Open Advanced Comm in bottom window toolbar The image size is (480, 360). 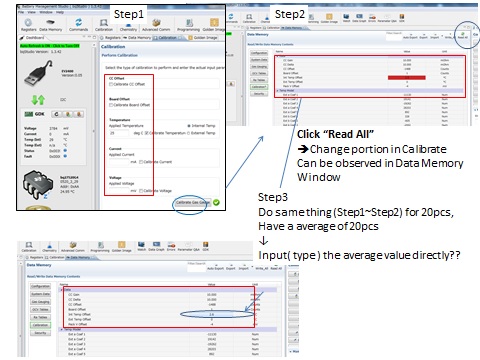(x=73, y=247)
